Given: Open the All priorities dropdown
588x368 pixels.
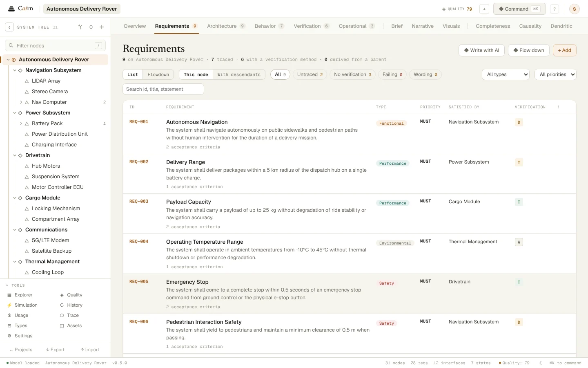Looking at the screenshot, I should 555,74.
